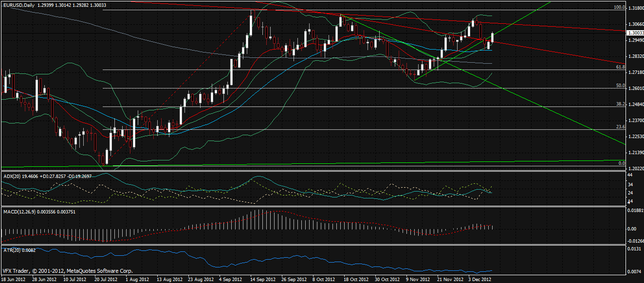
Task: Click the VFX Trader copyright text
Action: pos(67,271)
